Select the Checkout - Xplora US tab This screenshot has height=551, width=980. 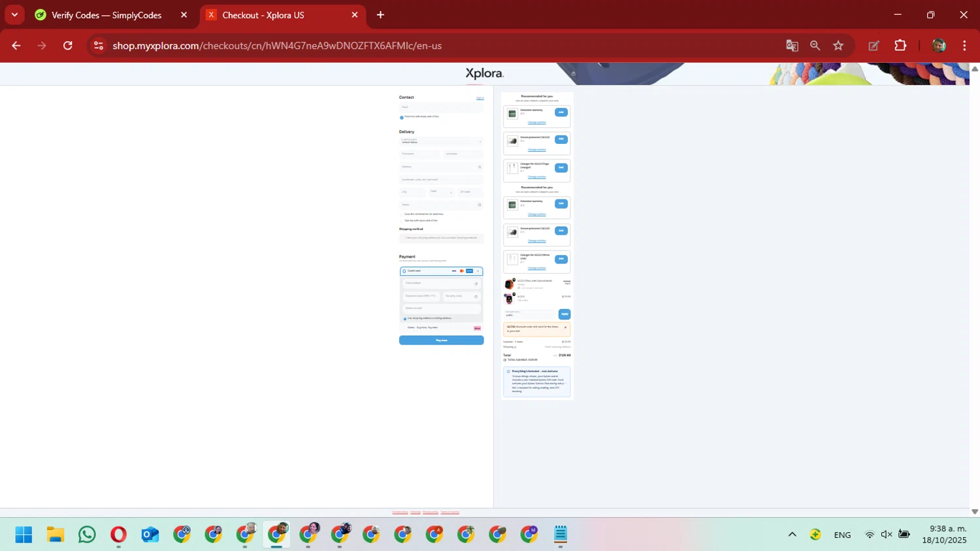263,15
